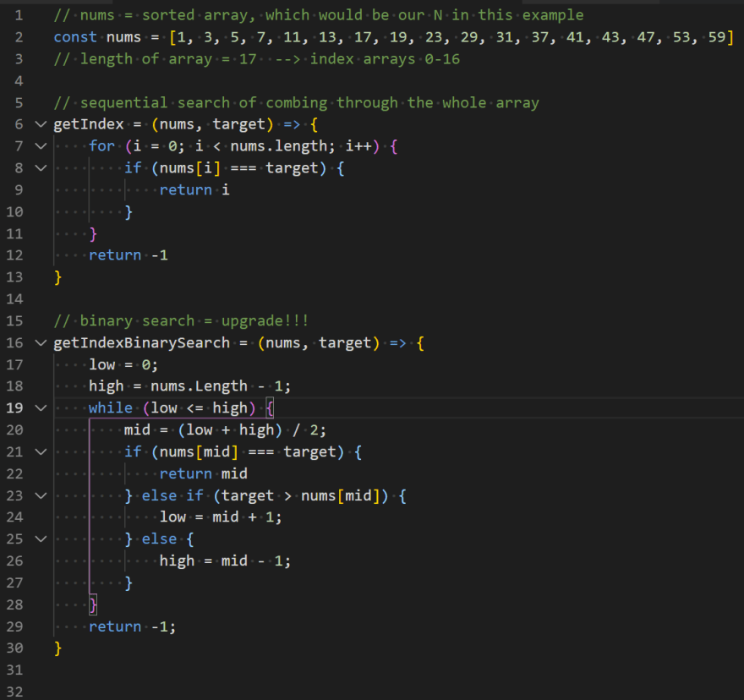Place cursor on 'const' keyword in line 2

(x=75, y=37)
